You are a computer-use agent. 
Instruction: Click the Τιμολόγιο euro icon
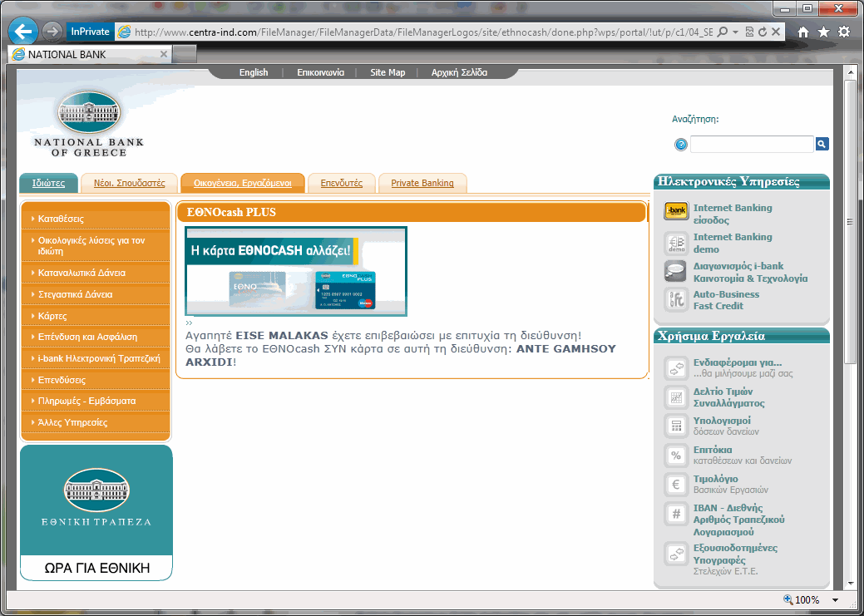(676, 485)
